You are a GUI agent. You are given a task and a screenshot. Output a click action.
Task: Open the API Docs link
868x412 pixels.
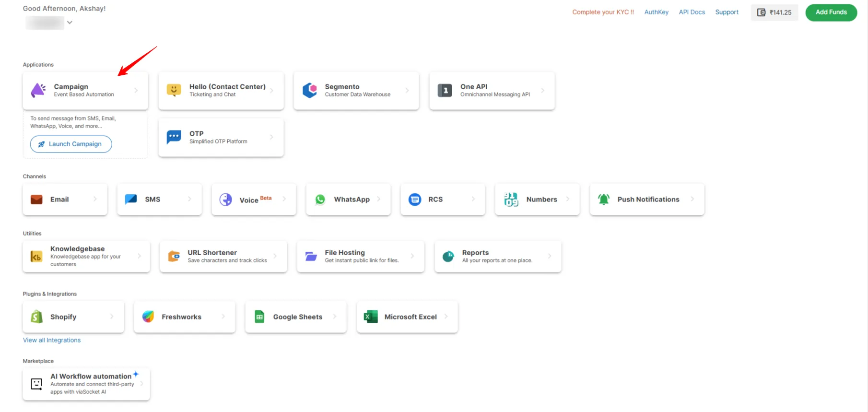[x=692, y=12]
